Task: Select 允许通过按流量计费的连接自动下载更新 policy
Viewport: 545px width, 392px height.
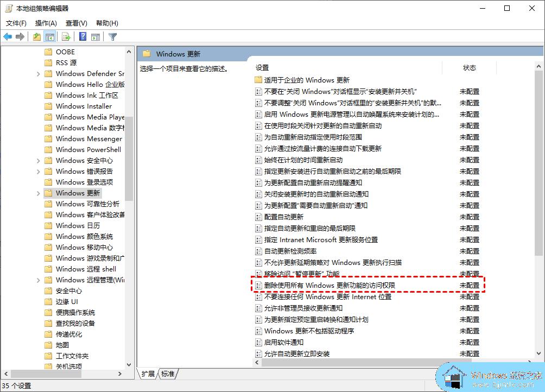Action: pos(323,149)
